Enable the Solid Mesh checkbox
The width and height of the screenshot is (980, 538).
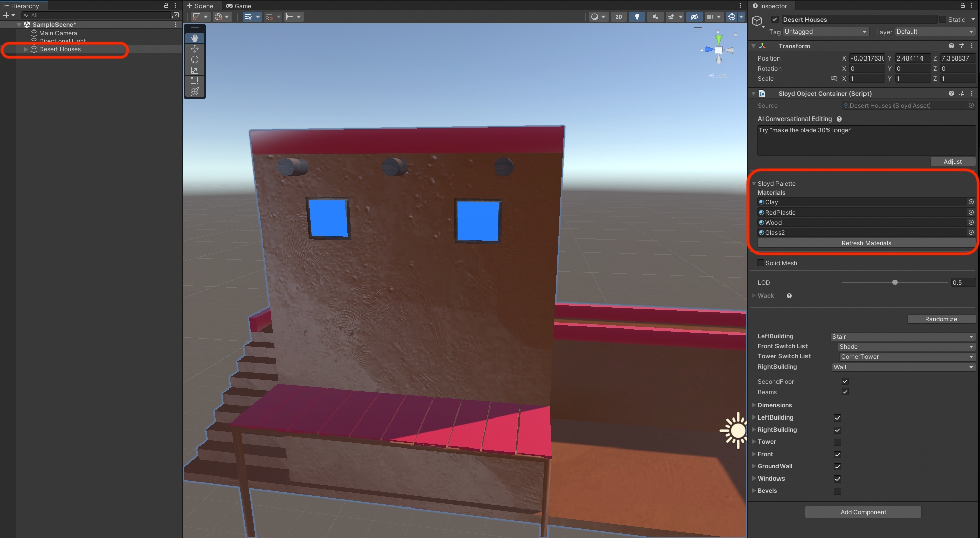(761, 263)
